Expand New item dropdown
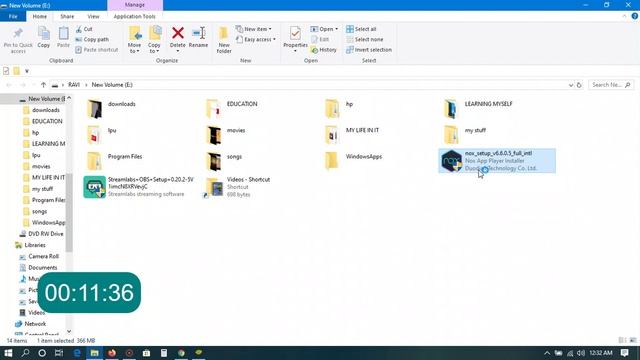 pos(253,29)
